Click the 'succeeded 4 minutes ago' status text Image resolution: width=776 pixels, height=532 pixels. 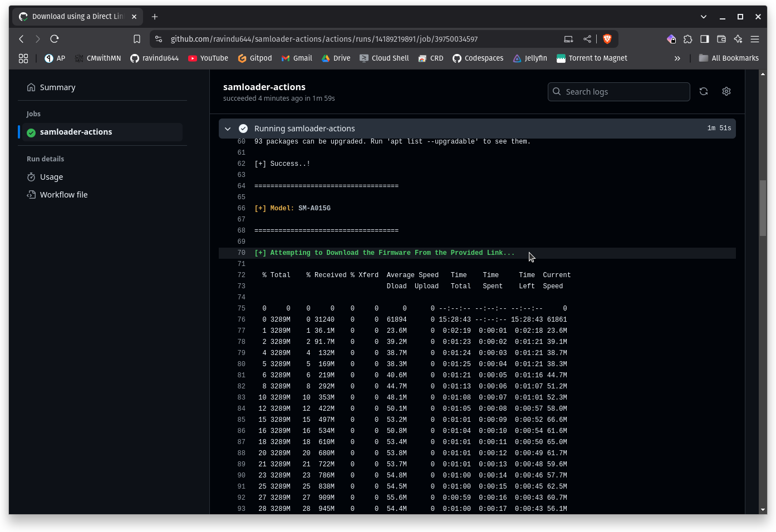[x=279, y=98]
